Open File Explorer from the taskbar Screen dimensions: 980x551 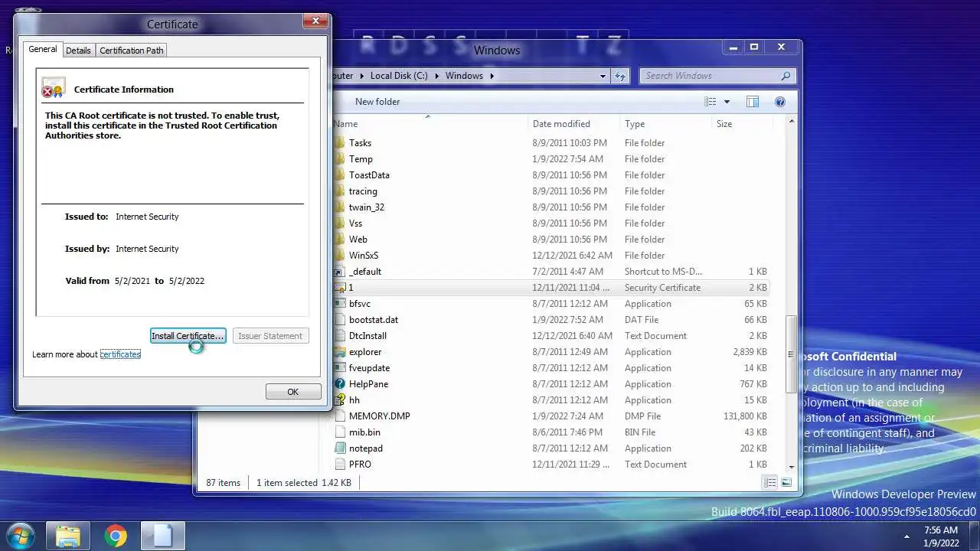[x=68, y=536]
